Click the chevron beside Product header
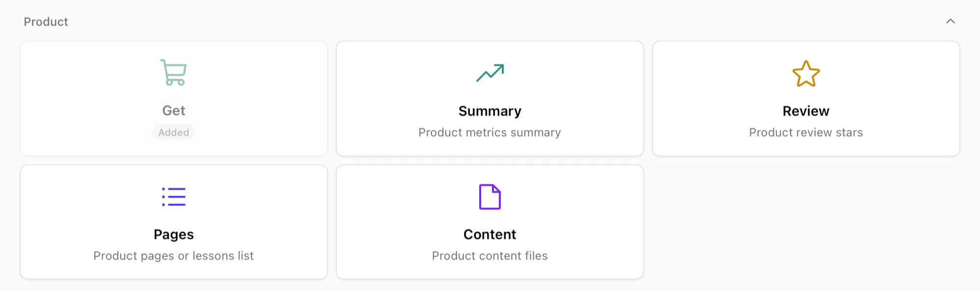The height and width of the screenshot is (291, 980). click(951, 21)
